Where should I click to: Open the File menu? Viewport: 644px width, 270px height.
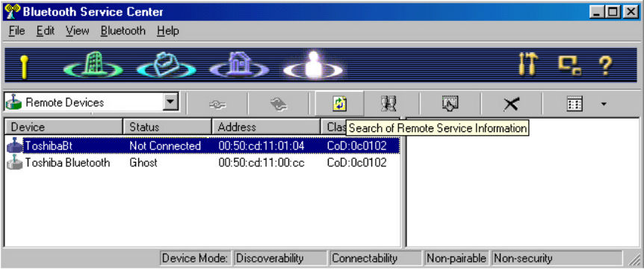[16, 31]
